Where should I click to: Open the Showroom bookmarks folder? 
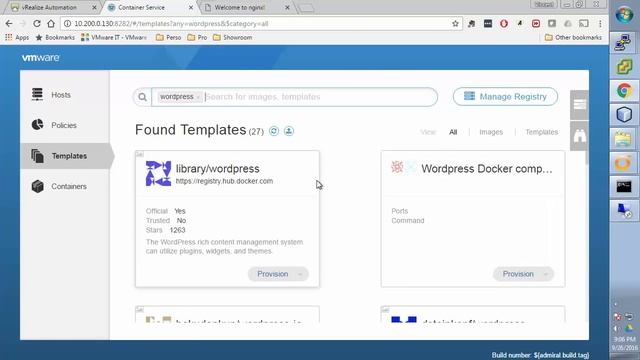coord(233,38)
